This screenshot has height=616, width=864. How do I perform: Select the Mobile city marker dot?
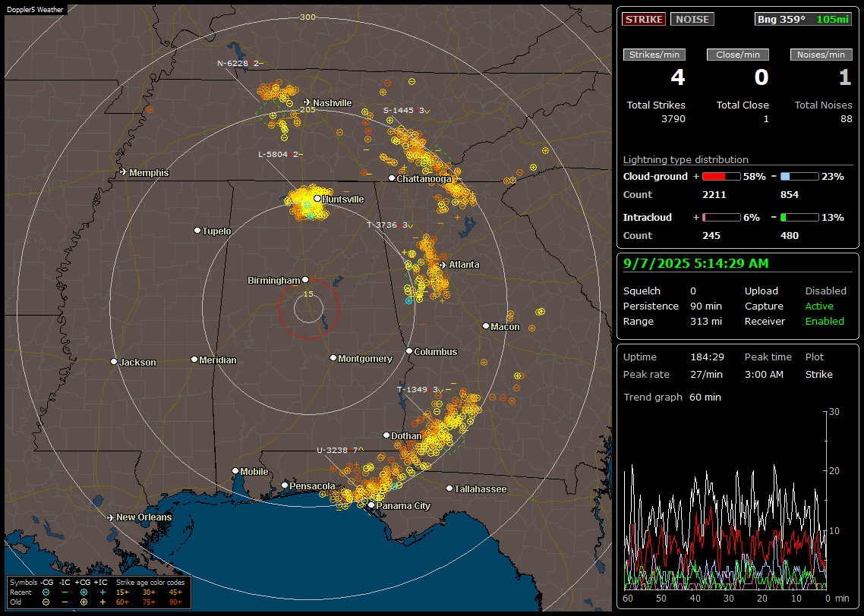click(235, 471)
